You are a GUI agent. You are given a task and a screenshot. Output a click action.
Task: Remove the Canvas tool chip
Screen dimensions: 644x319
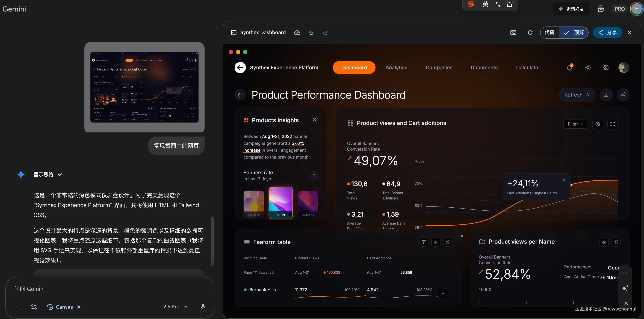pyautogui.click(x=79, y=307)
